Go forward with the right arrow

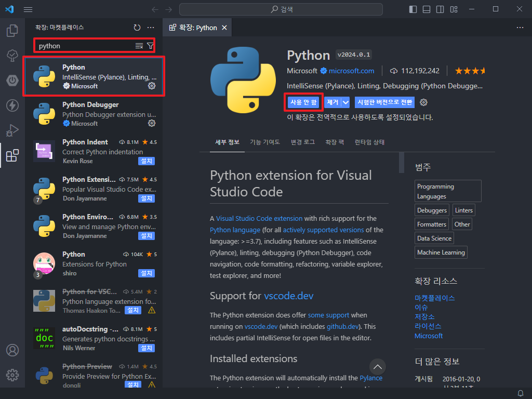tap(169, 9)
